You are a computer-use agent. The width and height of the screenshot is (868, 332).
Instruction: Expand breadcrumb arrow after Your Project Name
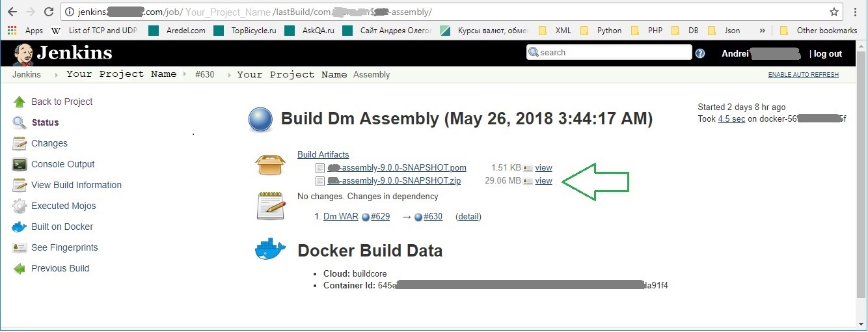click(x=185, y=75)
